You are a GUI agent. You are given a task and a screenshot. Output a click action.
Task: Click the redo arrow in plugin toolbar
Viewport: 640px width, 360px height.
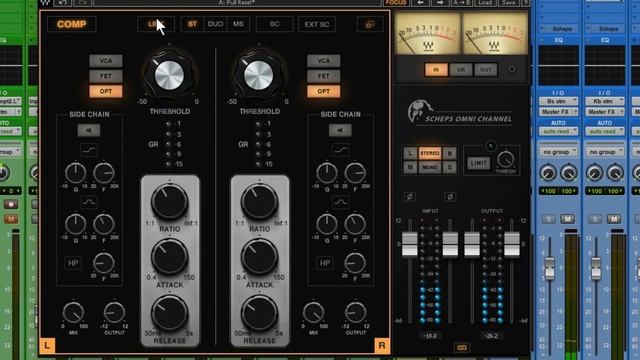click(x=82, y=3)
